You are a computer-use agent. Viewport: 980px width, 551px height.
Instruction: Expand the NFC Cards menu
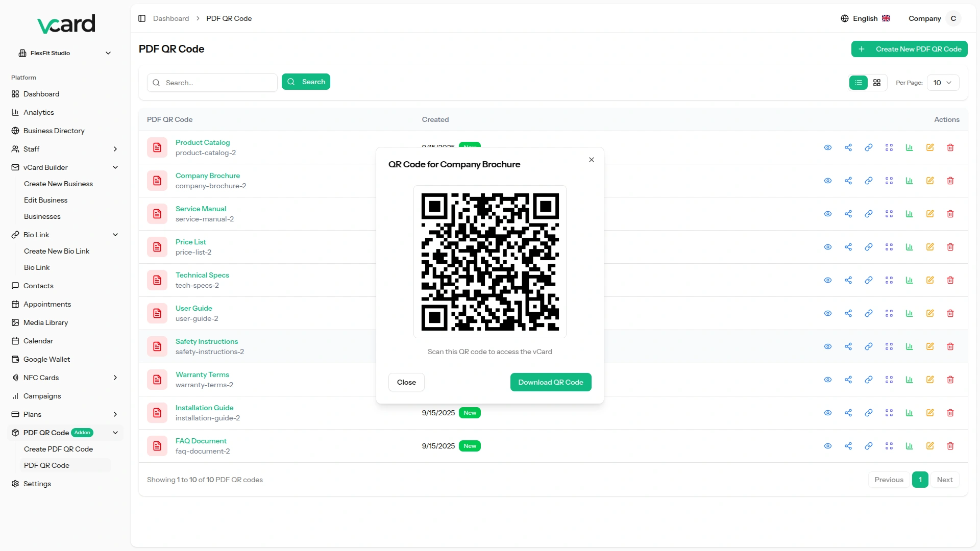click(65, 378)
